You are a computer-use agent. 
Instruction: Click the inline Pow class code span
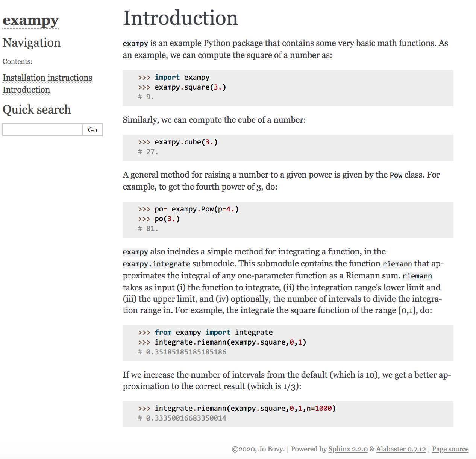click(396, 175)
